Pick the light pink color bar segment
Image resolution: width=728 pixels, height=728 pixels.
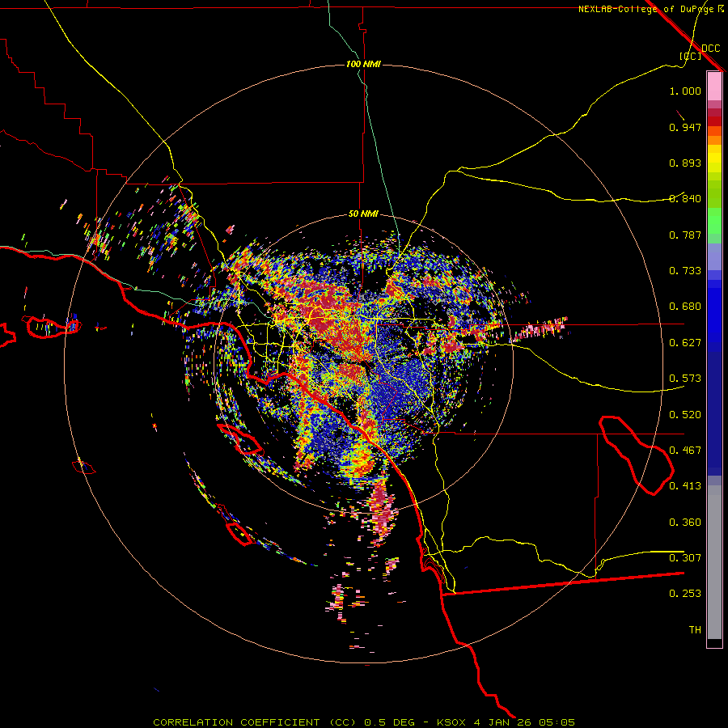[x=714, y=87]
